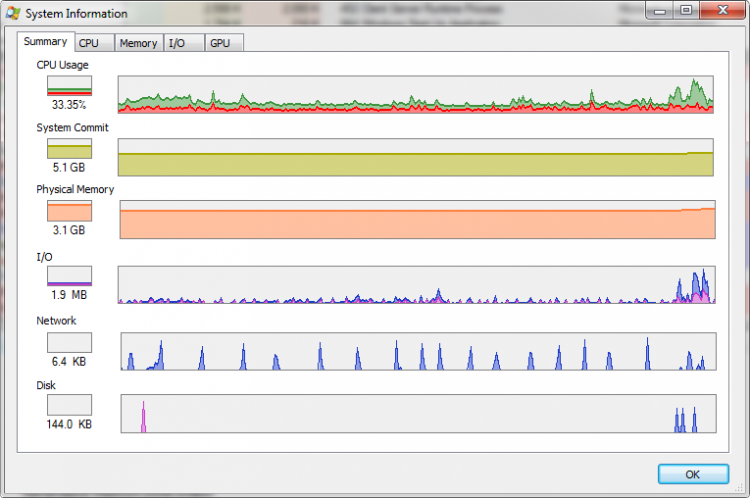The image size is (750, 498).
Task: Click the CPU Usage mini gauge
Action: point(69,86)
